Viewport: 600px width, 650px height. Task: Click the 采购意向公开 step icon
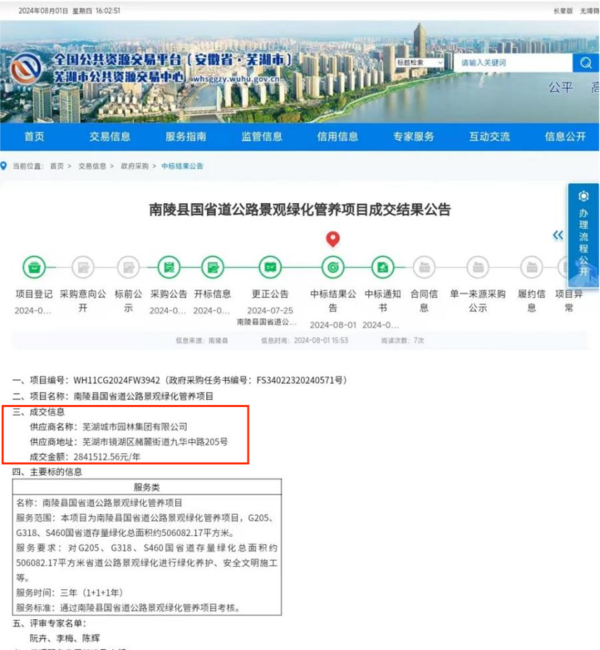click(x=82, y=267)
